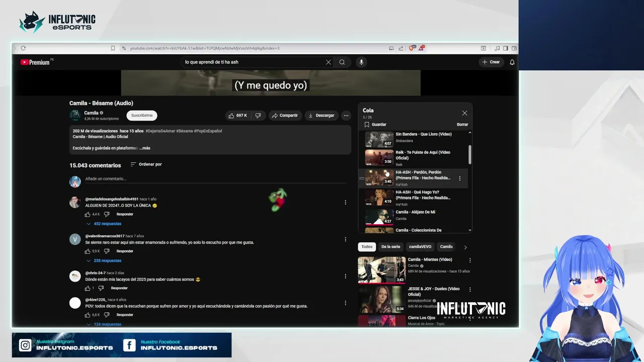
Task: Select the Todos filter chip
Action: coord(367,247)
